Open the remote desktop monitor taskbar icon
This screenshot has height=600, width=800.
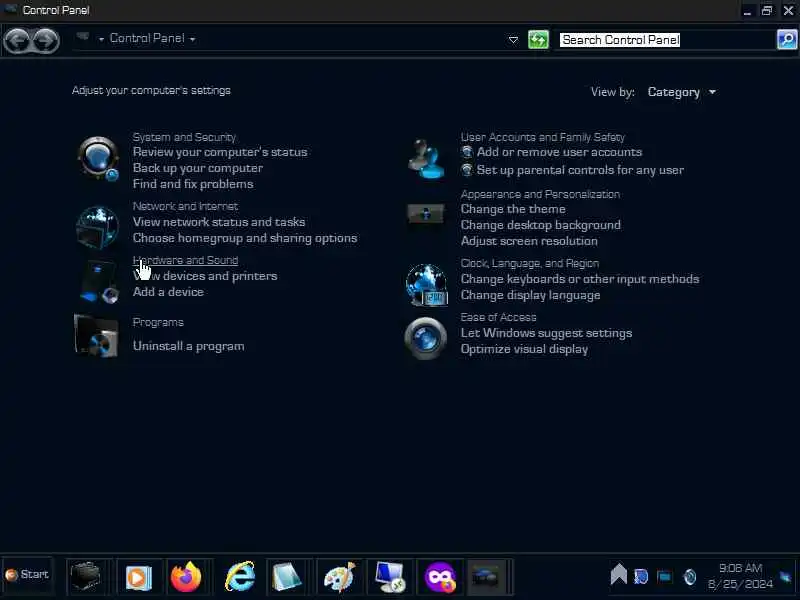pos(389,577)
